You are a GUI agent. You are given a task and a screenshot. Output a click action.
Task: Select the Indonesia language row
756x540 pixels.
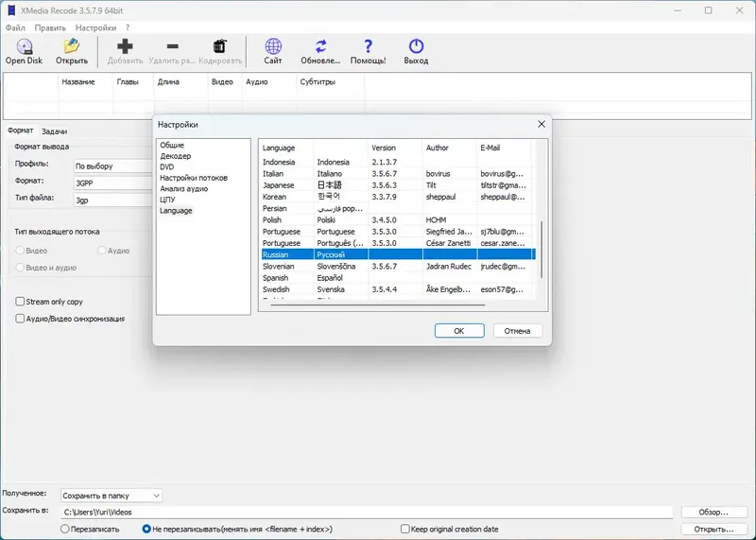click(x=398, y=162)
